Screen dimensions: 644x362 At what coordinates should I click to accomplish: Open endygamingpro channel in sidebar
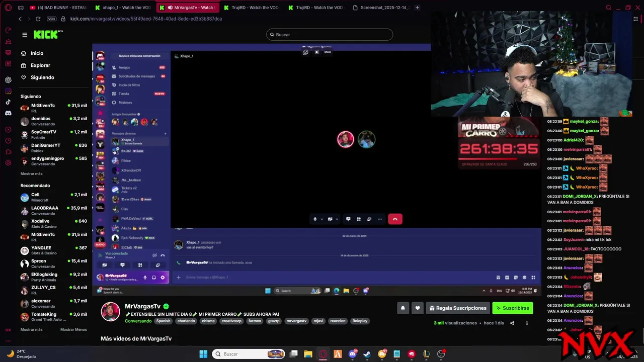click(x=53, y=161)
